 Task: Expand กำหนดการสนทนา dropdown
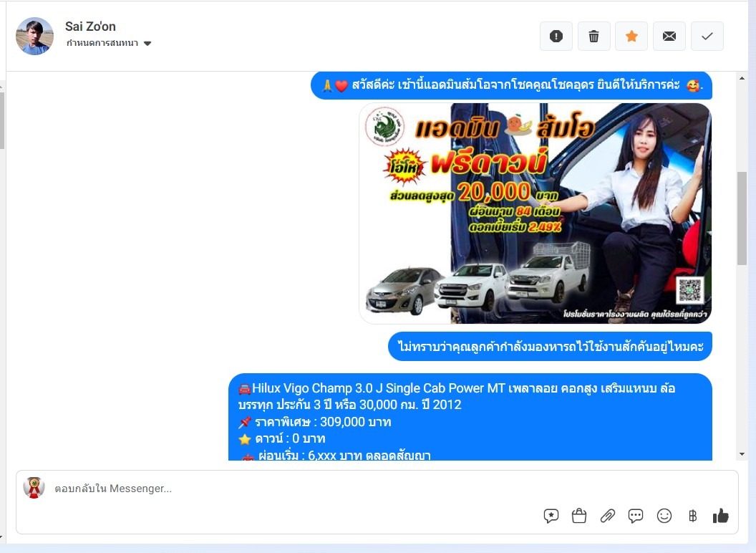tap(109, 43)
